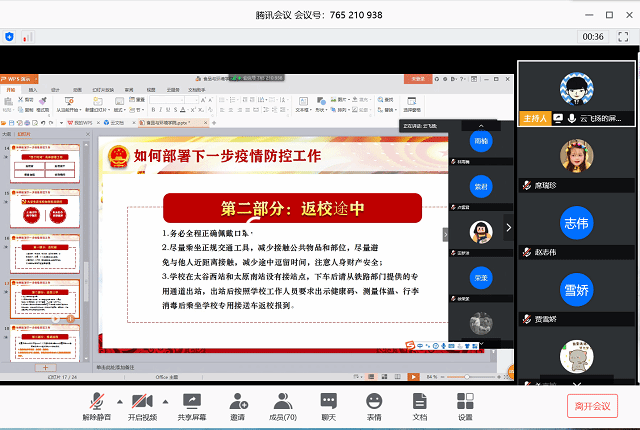
Task: Enter fullscreen with the expand-corners icon
Action: (623, 37)
